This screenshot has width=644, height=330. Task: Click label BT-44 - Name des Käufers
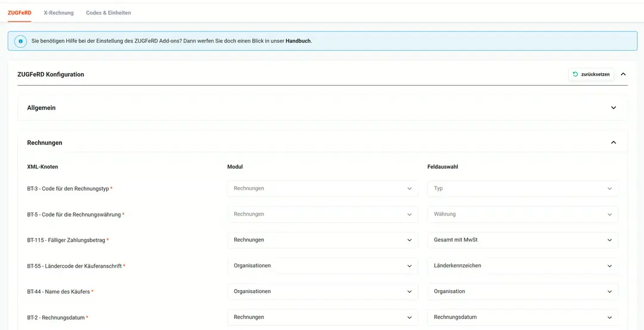pyautogui.click(x=60, y=291)
